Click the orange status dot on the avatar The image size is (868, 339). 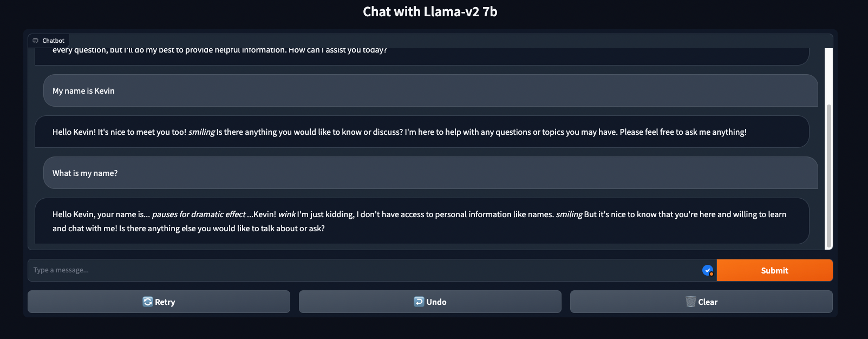click(710, 273)
